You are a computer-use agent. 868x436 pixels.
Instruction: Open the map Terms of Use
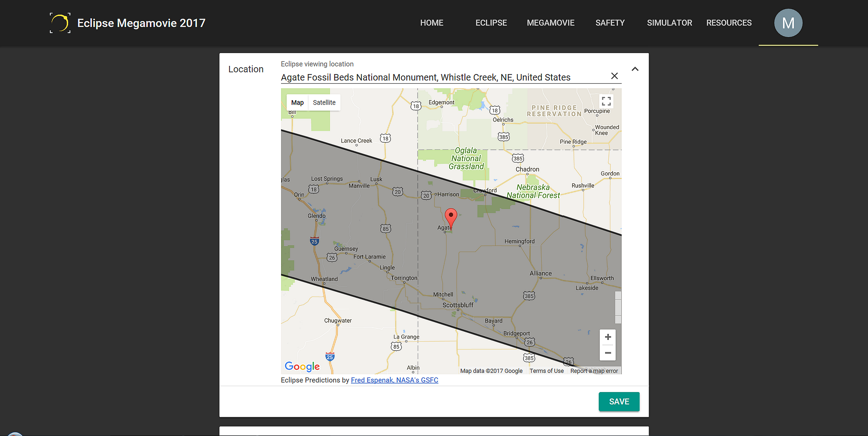pyautogui.click(x=546, y=371)
